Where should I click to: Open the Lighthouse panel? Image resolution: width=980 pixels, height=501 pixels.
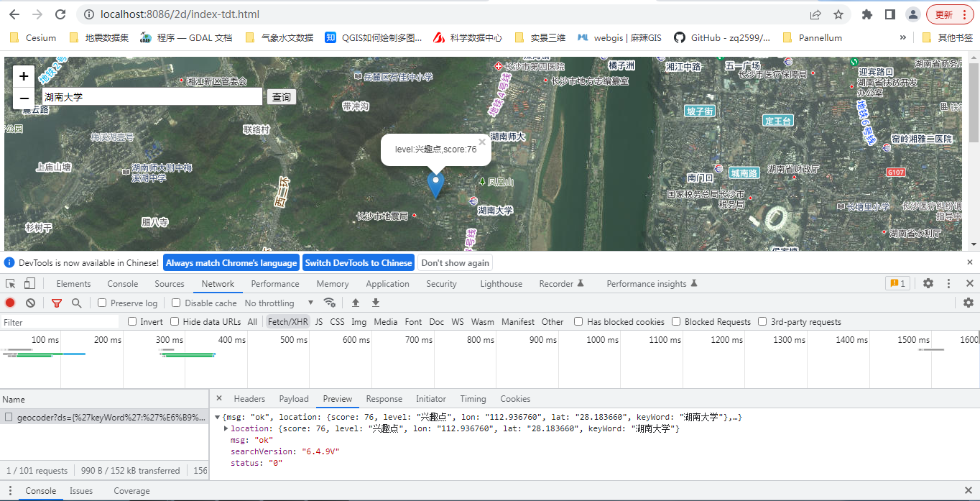click(501, 283)
